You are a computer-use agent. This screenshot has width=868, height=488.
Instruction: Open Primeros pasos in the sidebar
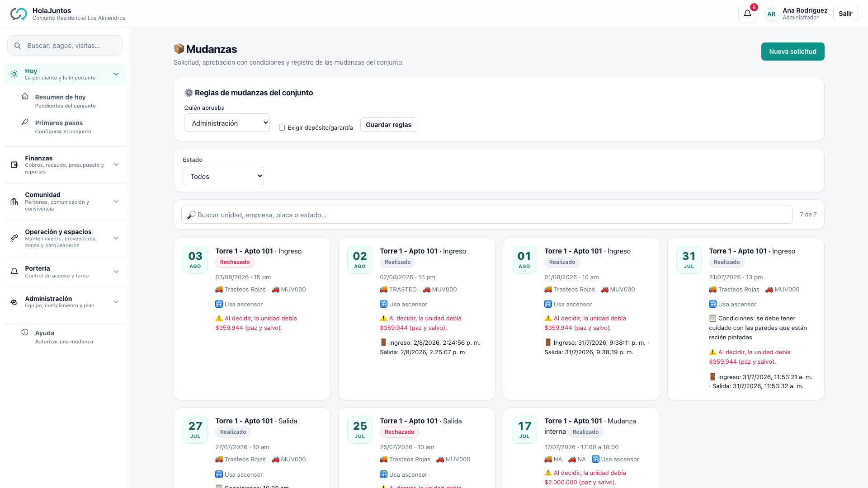(x=65, y=127)
